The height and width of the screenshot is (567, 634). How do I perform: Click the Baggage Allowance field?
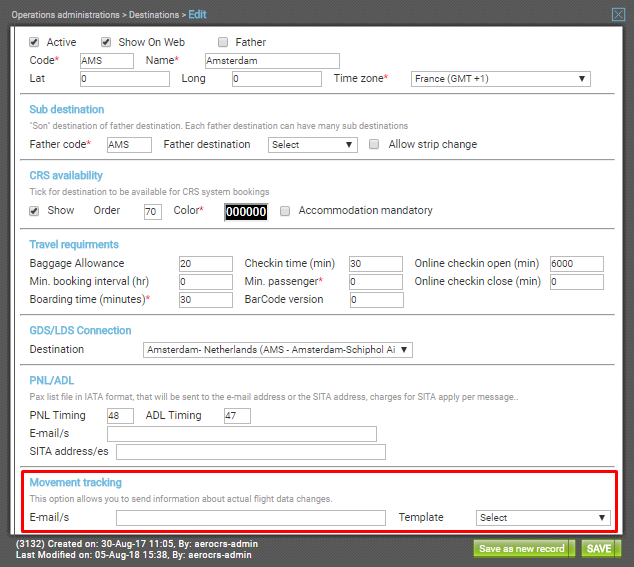pyautogui.click(x=206, y=264)
